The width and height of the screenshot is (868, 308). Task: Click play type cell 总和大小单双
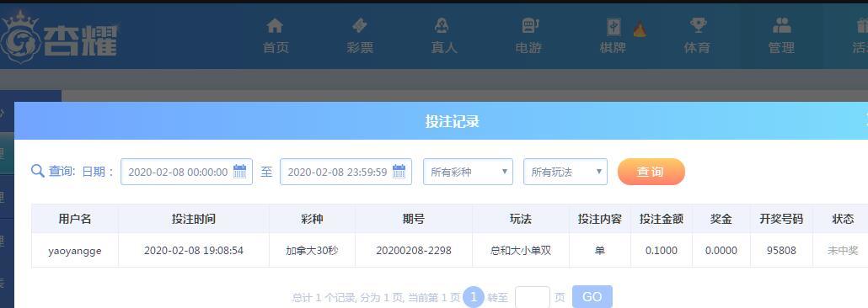click(520, 251)
